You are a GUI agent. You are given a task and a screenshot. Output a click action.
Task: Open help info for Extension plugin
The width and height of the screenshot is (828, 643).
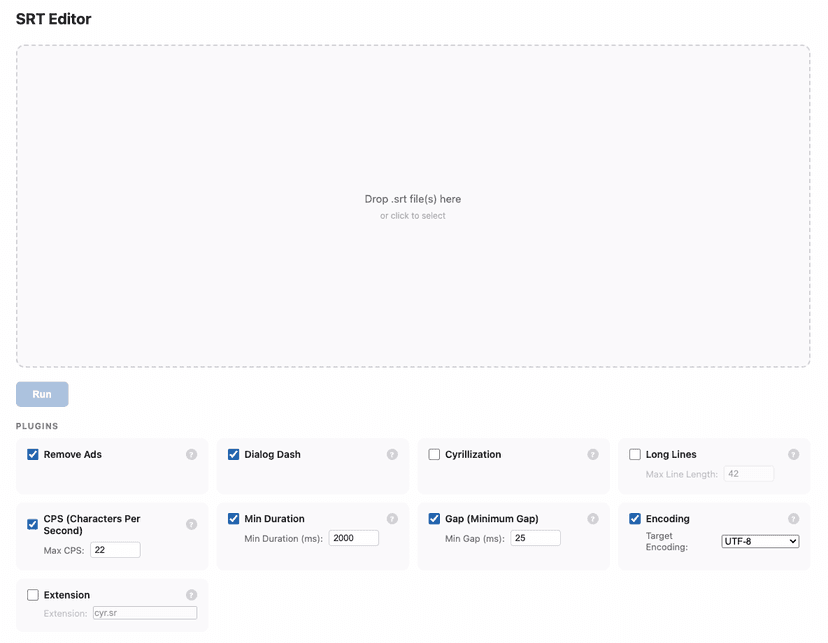coord(191,595)
